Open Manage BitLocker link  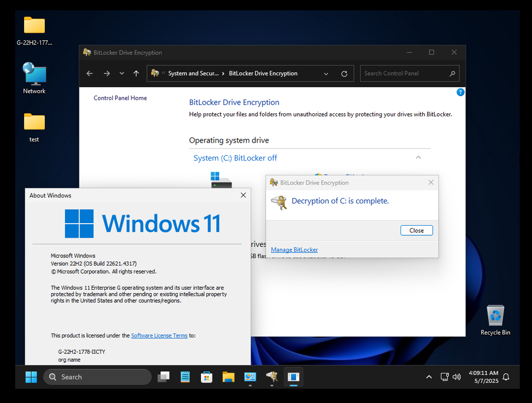point(294,250)
